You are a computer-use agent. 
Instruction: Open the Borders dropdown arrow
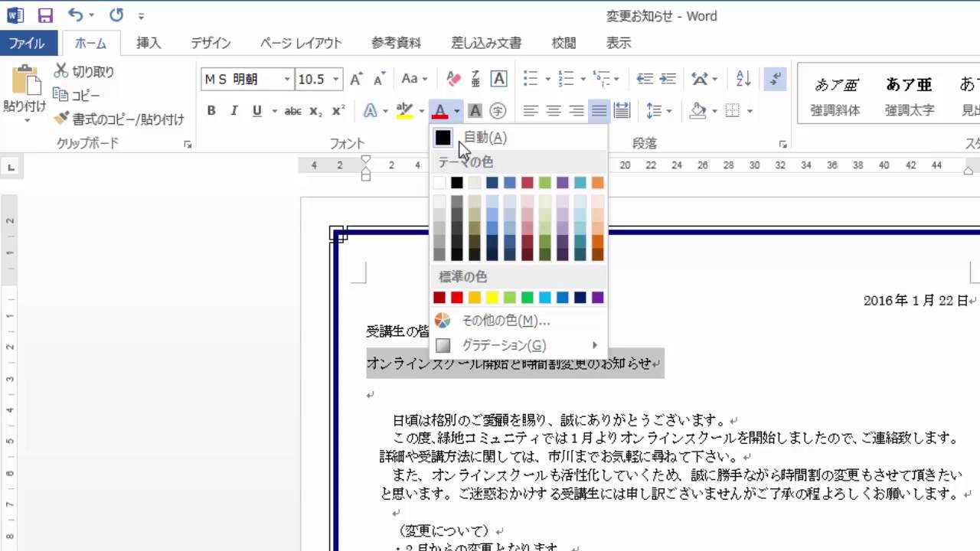750,112
